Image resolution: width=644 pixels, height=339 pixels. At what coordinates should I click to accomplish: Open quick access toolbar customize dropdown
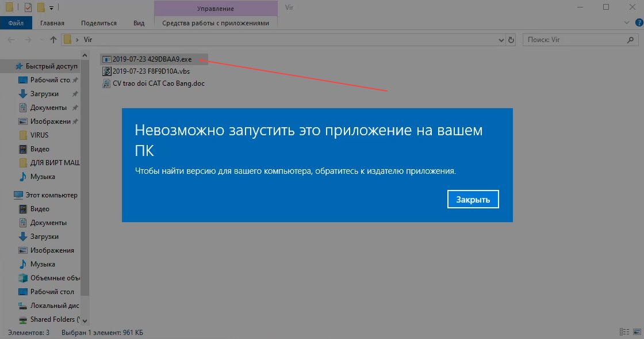[51, 8]
